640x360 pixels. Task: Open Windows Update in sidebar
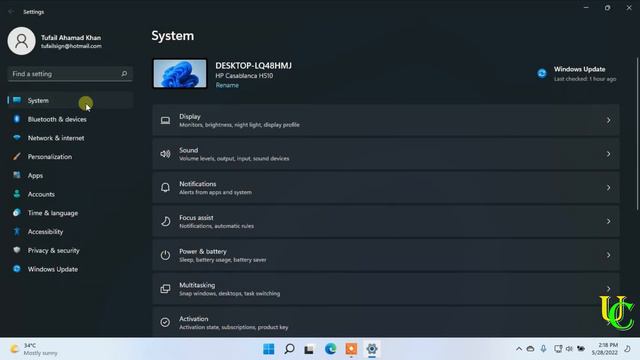click(x=70, y=269)
